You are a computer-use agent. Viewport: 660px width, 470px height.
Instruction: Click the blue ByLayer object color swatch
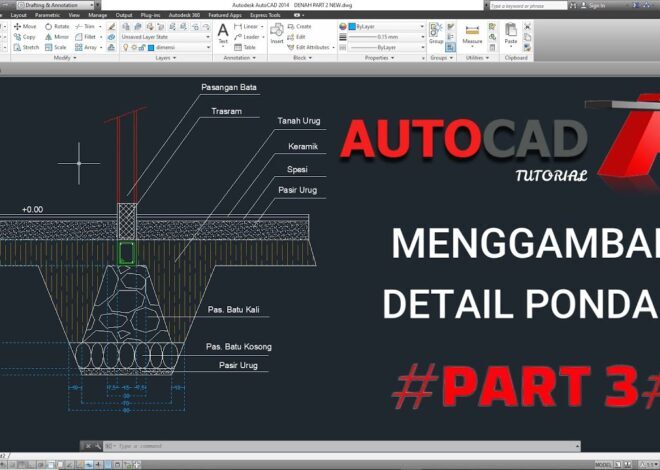coord(352,27)
